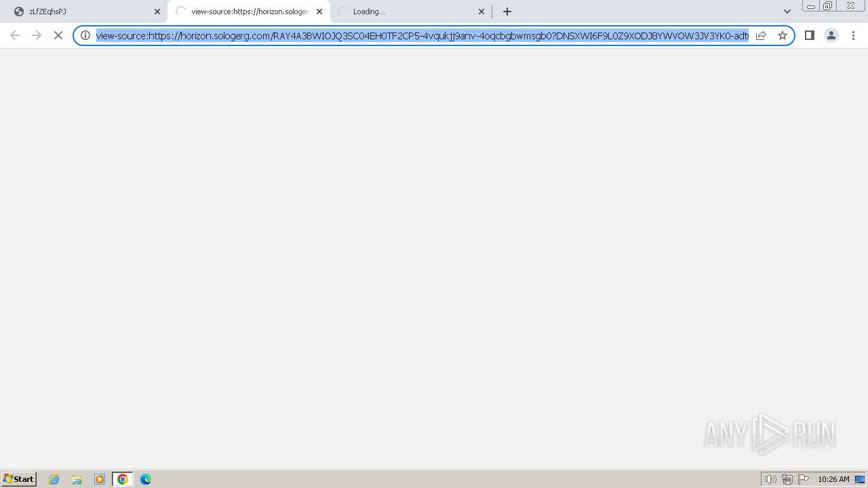Restore down the Chrome window
The width and height of the screenshot is (868, 488).
[x=828, y=6]
